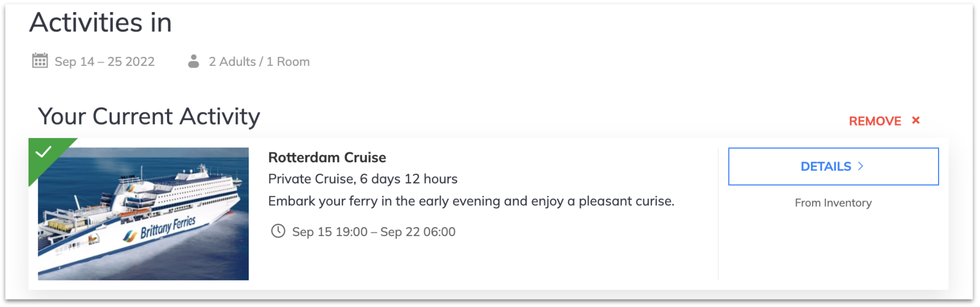
Task: Click the calendar icon beside trip dates
Action: 40,61
